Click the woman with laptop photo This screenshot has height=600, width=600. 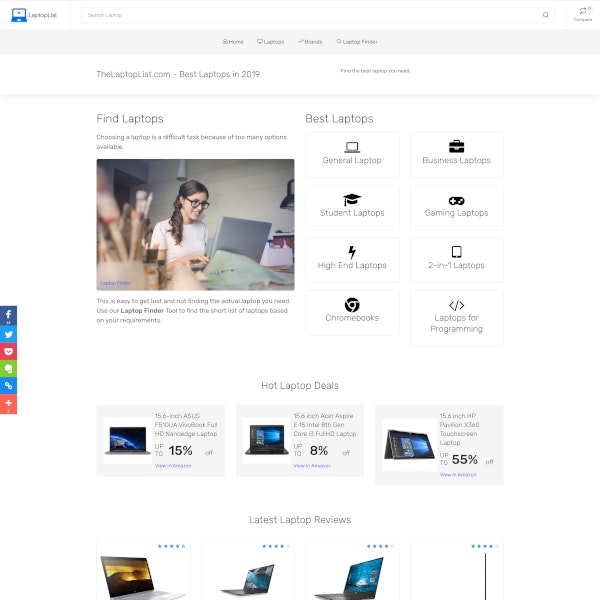coord(196,225)
